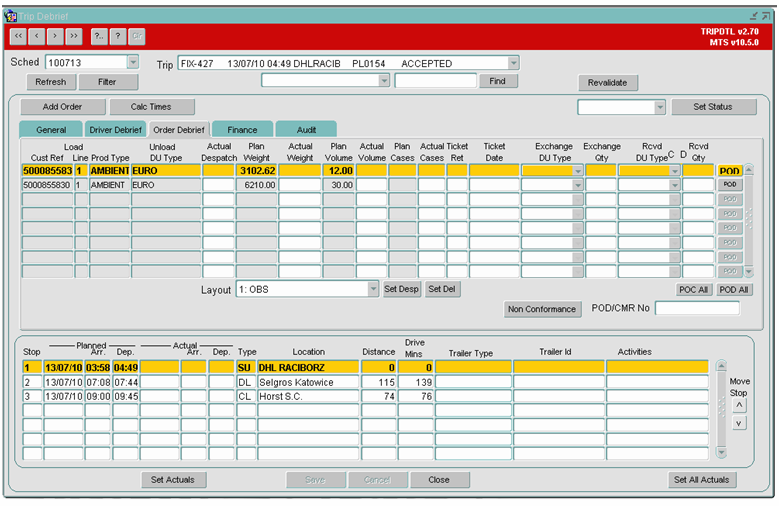Click POD button for order 5000855830
This screenshot has height=506, width=779.
[x=730, y=185]
